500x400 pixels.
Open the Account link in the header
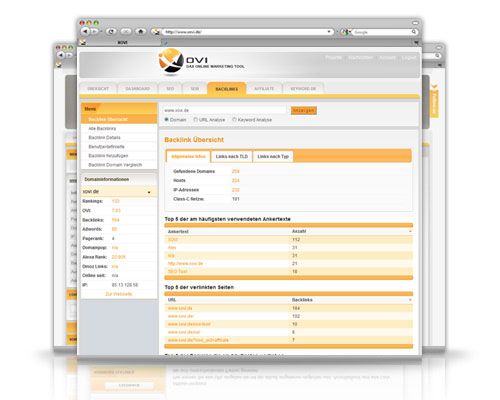[387, 58]
